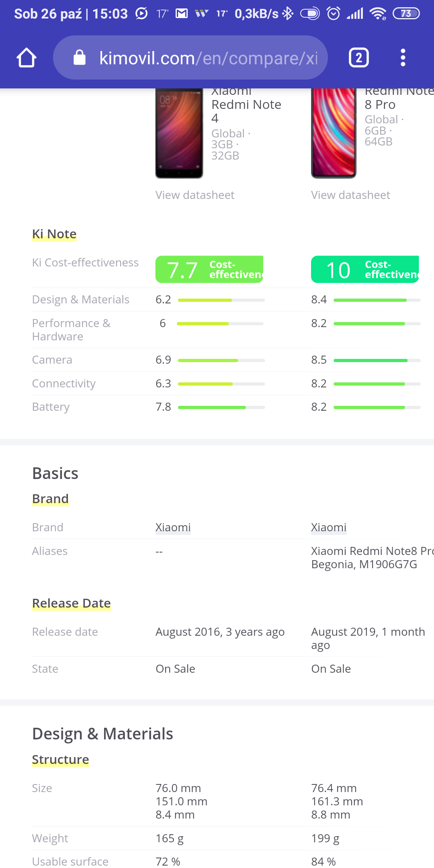Tap the Redmi Note 4 Battery 7.8 score bar
This screenshot has height=868, width=434.
point(221,407)
